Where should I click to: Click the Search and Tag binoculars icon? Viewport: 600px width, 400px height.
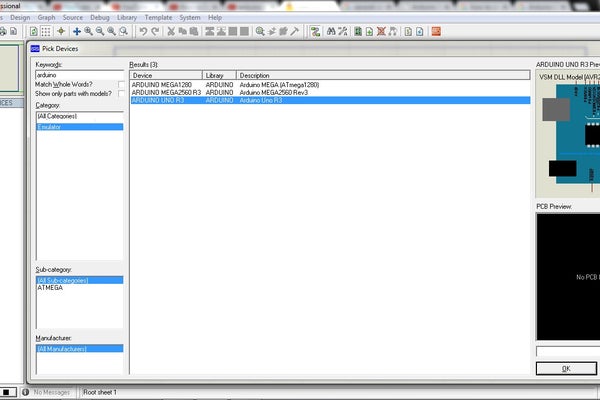pos(331,31)
